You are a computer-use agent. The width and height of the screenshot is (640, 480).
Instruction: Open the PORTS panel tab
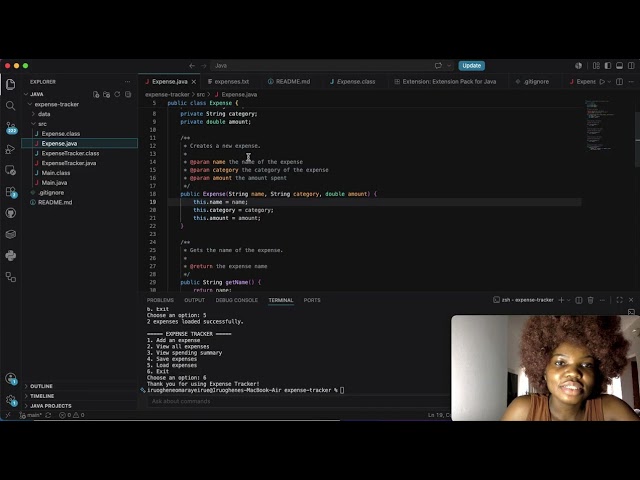click(x=312, y=300)
